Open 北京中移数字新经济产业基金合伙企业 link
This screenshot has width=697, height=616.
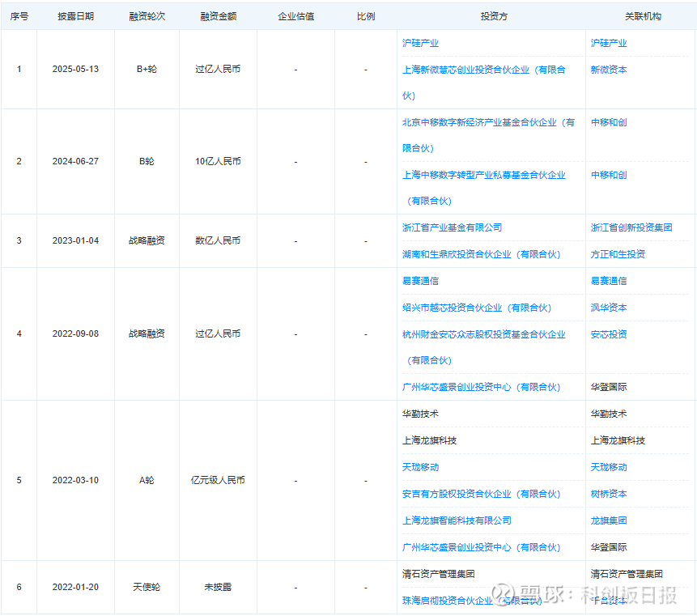point(488,135)
